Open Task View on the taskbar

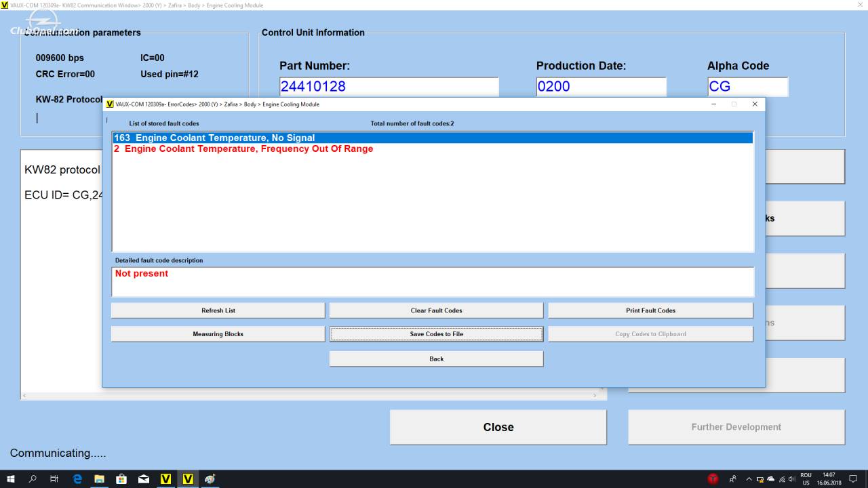click(54, 479)
